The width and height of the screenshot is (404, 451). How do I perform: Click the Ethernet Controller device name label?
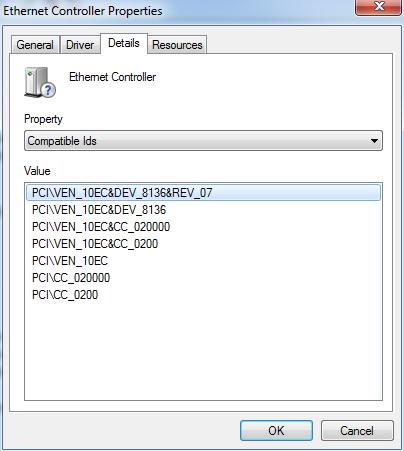(112, 77)
